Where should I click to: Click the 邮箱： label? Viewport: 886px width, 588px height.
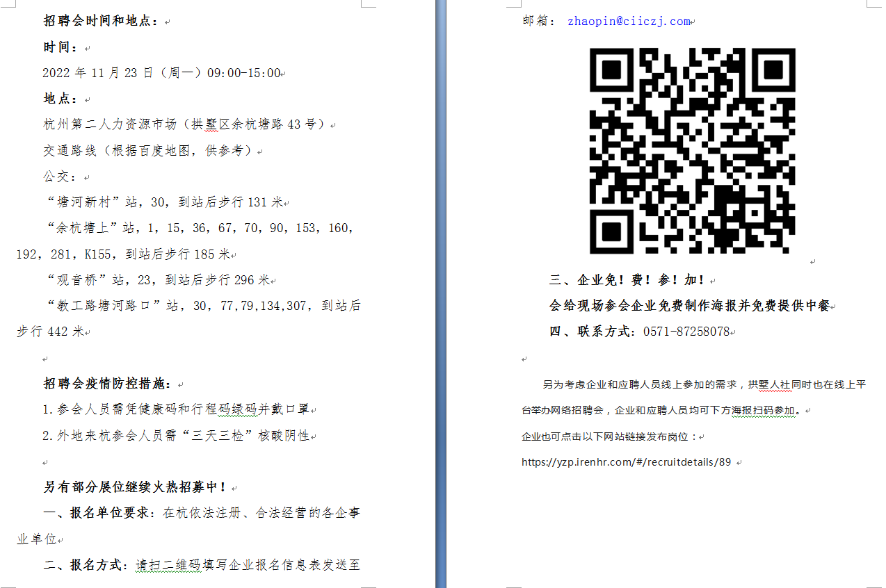tap(539, 21)
